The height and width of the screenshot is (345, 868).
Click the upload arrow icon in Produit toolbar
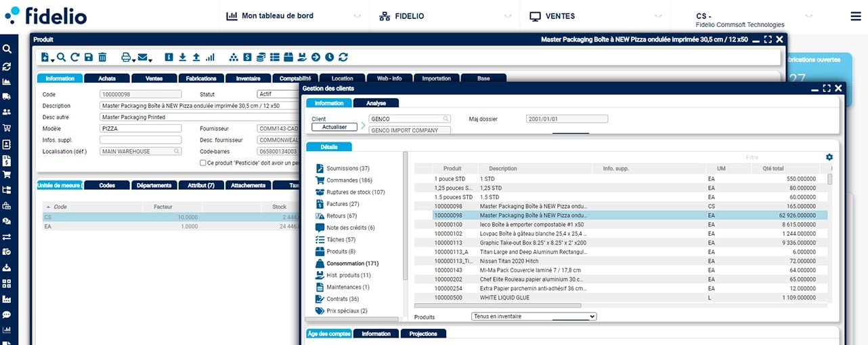196,57
